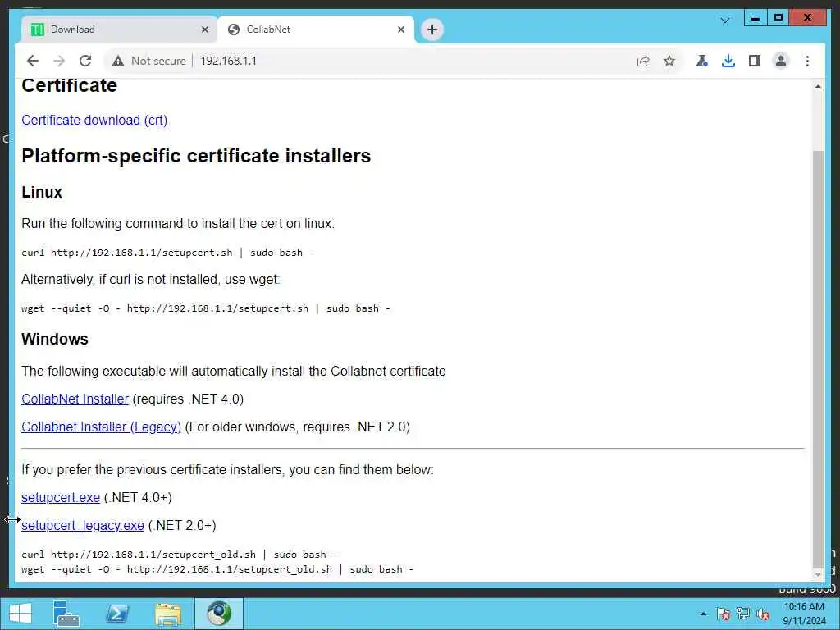Select the CollabNet tab
The image size is (840, 630).
pyautogui.click(x=316, y=30)
